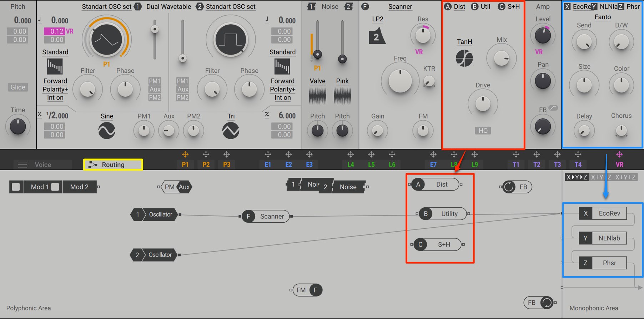Click the T1 modulation drag handle
Viewport: 644px width, 319px height.
tap(516, 155)
